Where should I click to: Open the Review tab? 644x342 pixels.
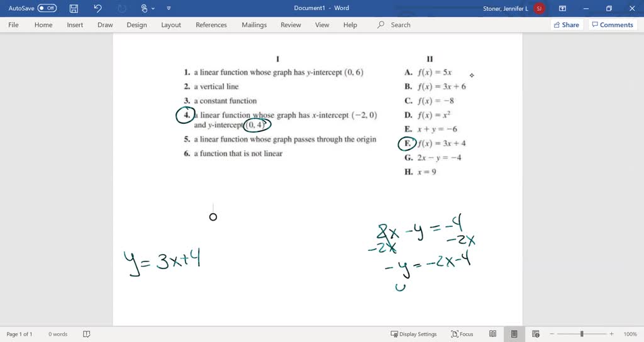[291, 25]
